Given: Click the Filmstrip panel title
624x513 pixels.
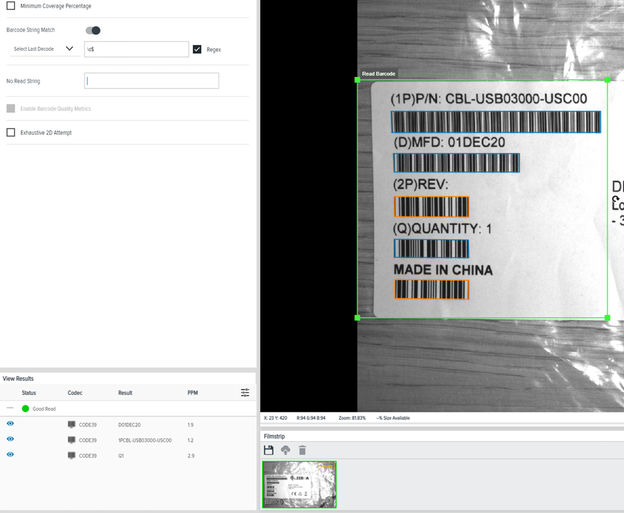Looking at the screenshot, I should tap(274, 436).
